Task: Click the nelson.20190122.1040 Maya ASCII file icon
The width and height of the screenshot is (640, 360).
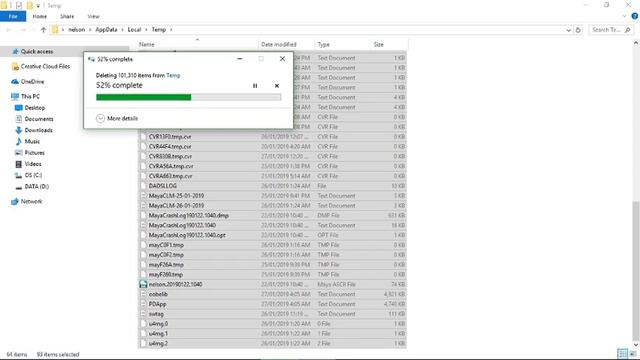Action: [x=143, y=284]
